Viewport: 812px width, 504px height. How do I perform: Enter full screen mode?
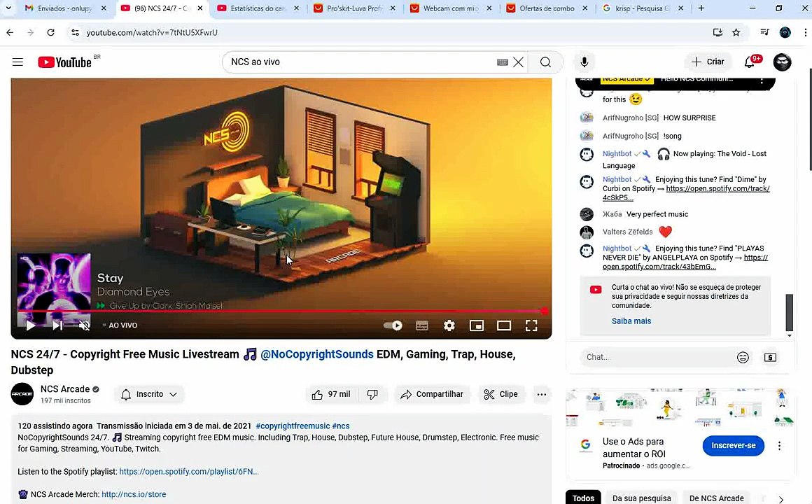pyautogui.click(x=531, y=325)
